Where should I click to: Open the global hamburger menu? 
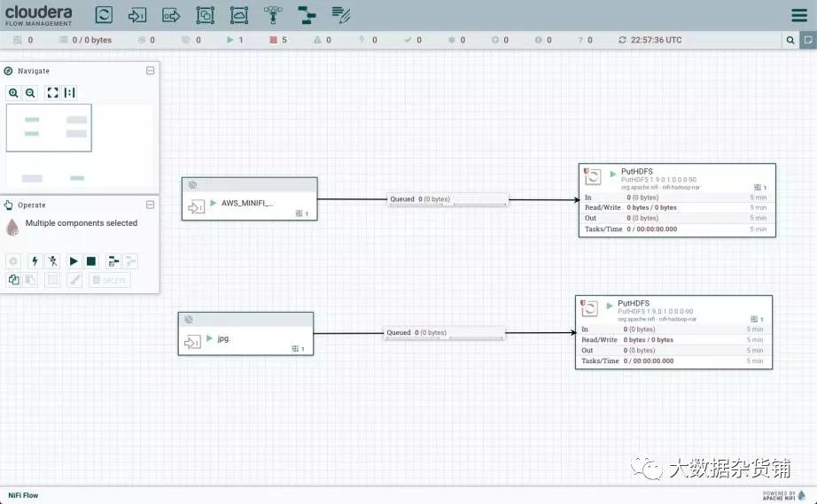[798, 15]
